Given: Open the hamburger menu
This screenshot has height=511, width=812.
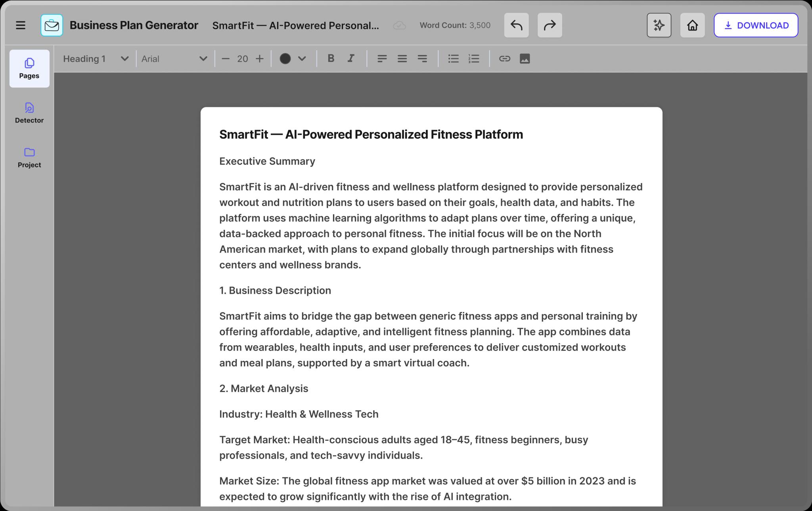Looking at the screenshot, I should coord(21,25).
